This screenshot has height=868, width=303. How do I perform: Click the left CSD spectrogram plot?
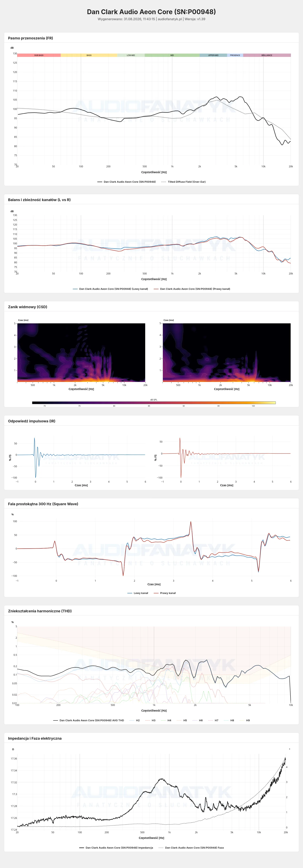point(81,352)
